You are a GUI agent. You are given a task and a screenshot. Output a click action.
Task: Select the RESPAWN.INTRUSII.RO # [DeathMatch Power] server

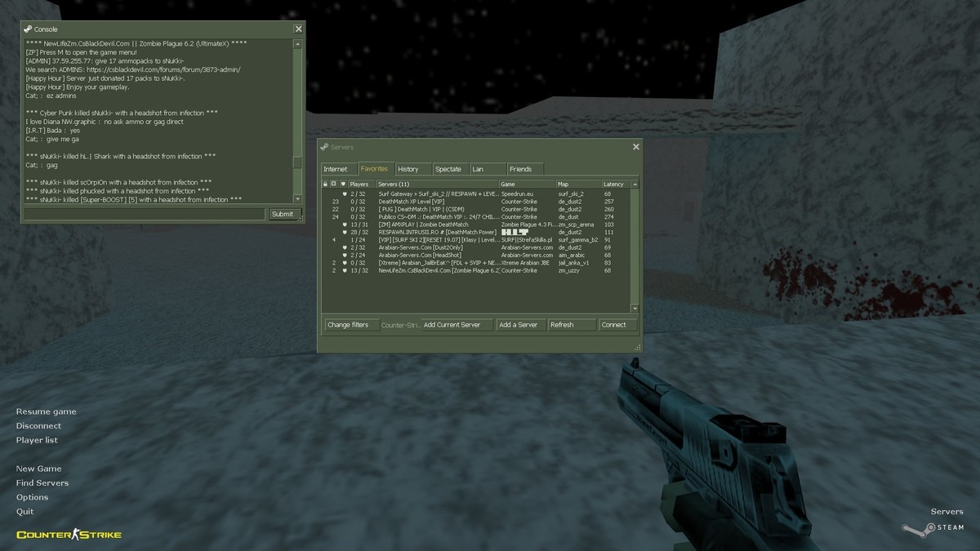[476, 233]
